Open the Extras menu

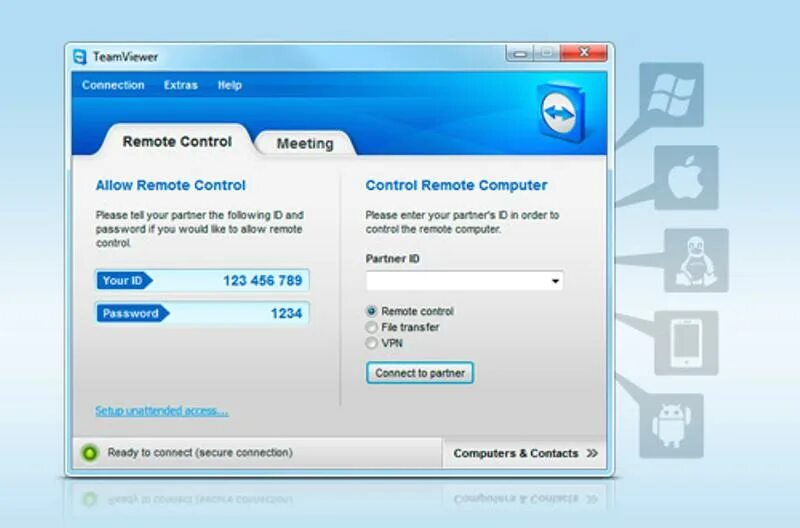coord(181,85)
